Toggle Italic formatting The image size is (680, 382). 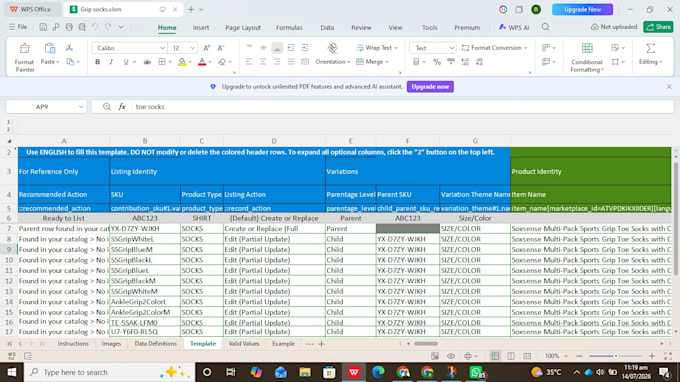pos(111,62)
